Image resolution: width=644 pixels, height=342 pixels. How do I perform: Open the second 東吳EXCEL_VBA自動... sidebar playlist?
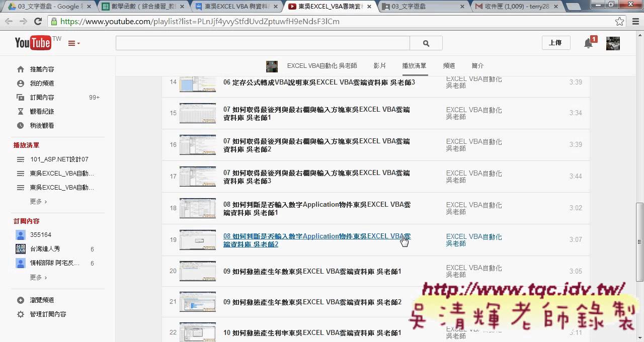tap(61, 188)
